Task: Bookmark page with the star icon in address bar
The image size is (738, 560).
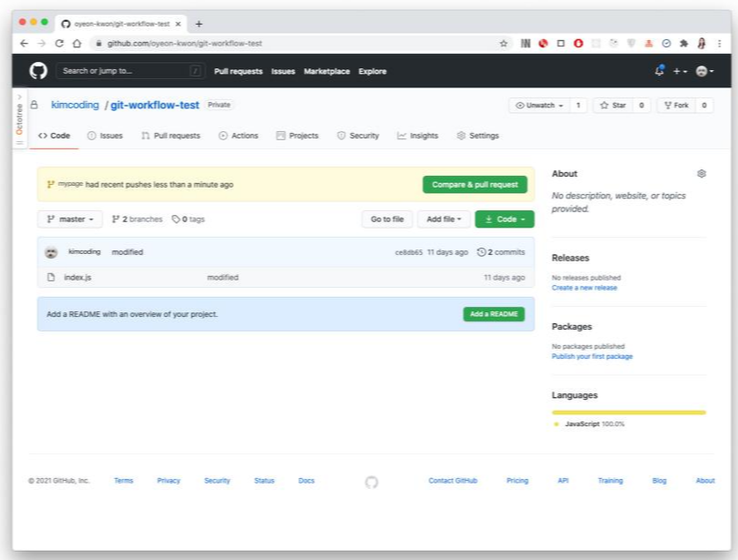Action: click(x=504, y=44)
